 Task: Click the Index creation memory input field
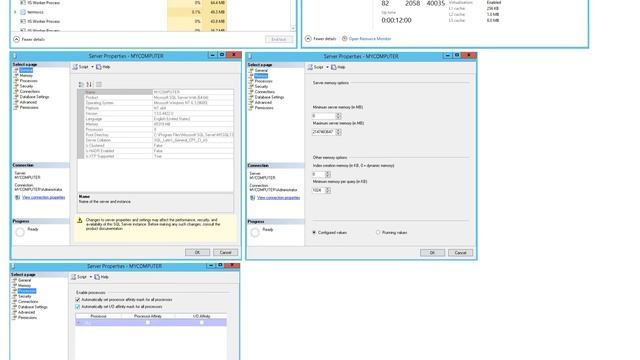pos(318,174)
